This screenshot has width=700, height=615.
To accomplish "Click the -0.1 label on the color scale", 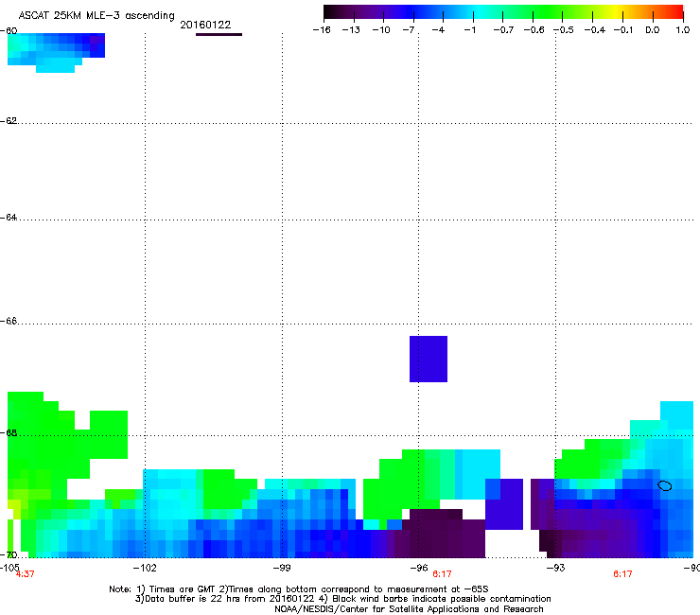I will 623,30.
